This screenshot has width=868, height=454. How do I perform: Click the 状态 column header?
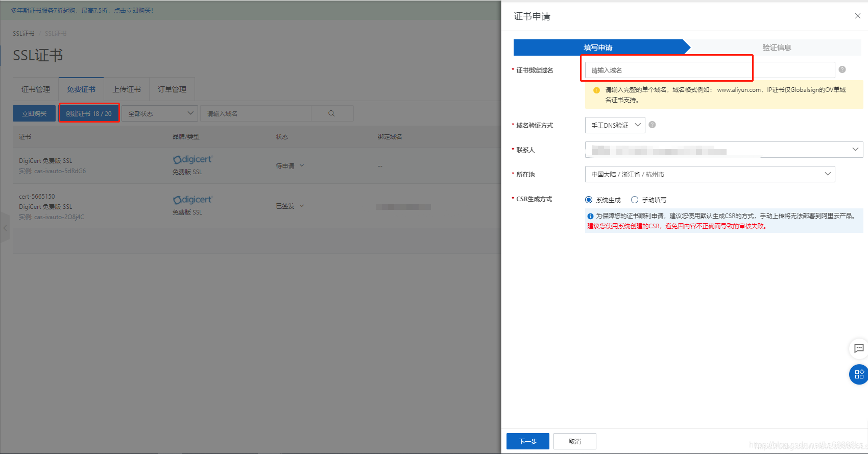pyautogui.click(x=282, y=137)
